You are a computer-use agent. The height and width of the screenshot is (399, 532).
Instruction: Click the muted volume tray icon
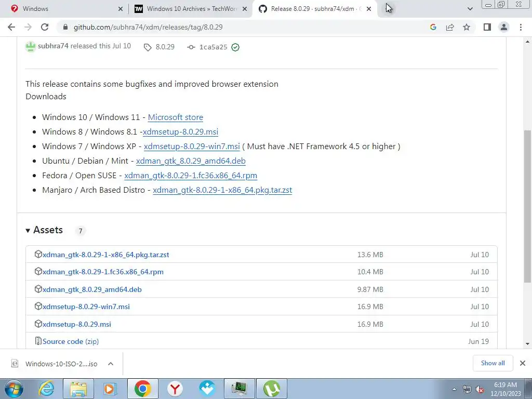[x=480, y=389]
